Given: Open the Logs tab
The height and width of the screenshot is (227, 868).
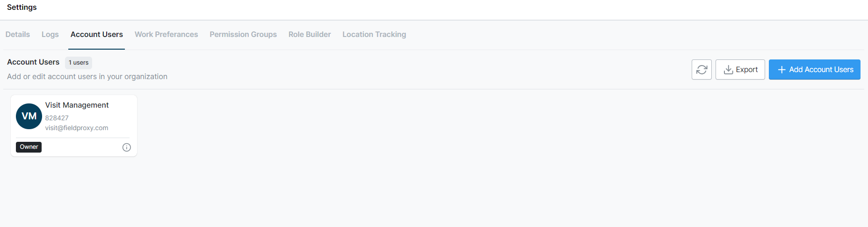Looking at the screenshot, I should pos(50,35).
